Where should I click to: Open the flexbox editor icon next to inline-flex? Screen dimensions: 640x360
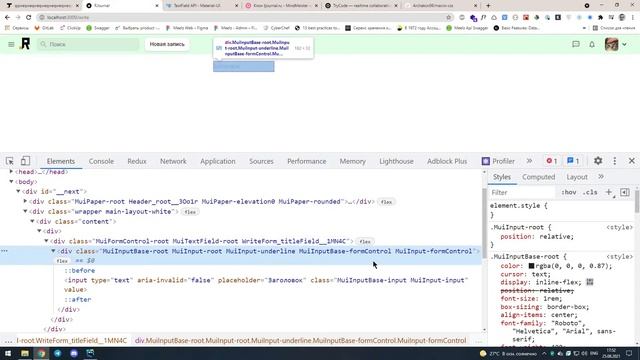pyautogui.click(x=590, y=282)
